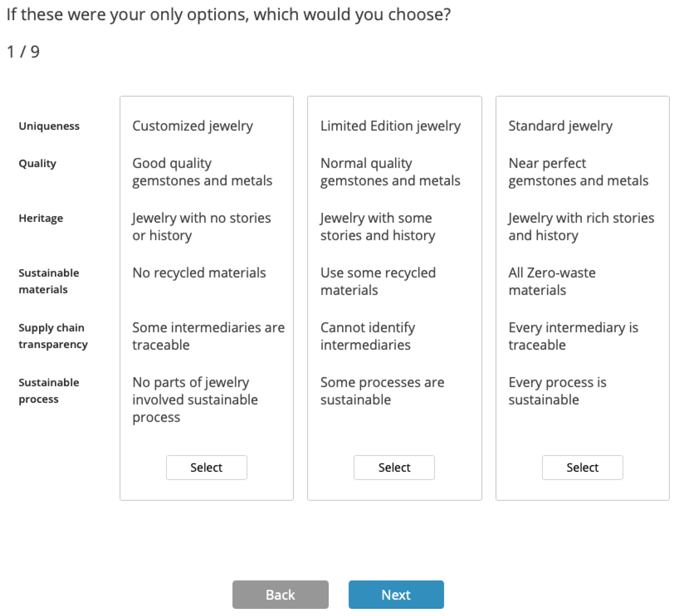Click the Uniqueness attribute label
Viewport: 675px width, 616px height.
point(49,126)
